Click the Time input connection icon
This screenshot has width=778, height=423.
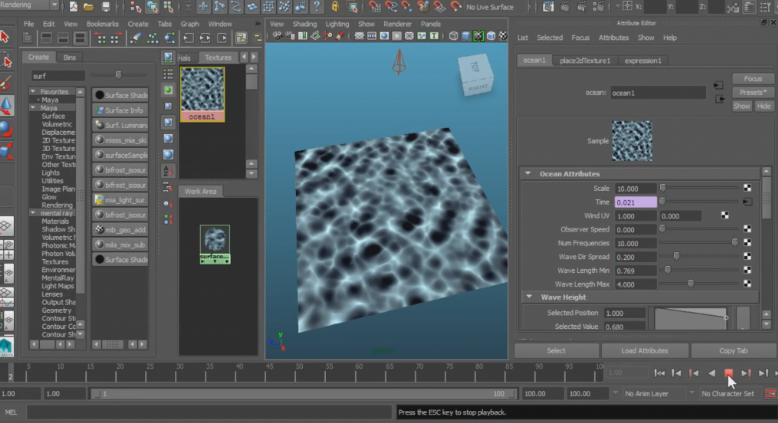(x=747, y=202)
